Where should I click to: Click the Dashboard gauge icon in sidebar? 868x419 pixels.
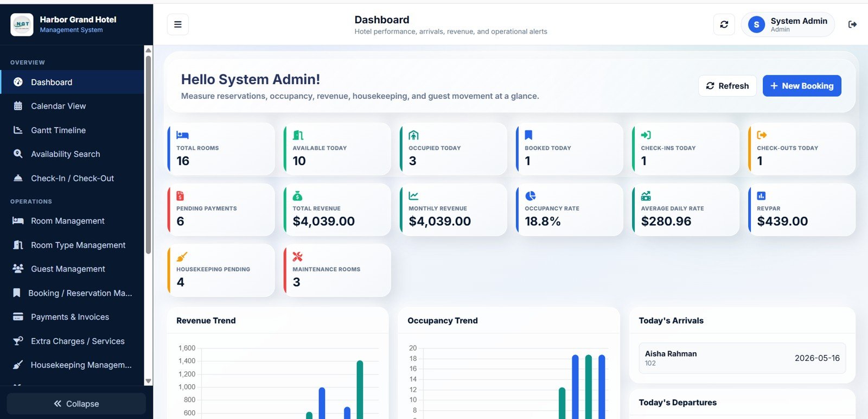[x=18, y=82]
